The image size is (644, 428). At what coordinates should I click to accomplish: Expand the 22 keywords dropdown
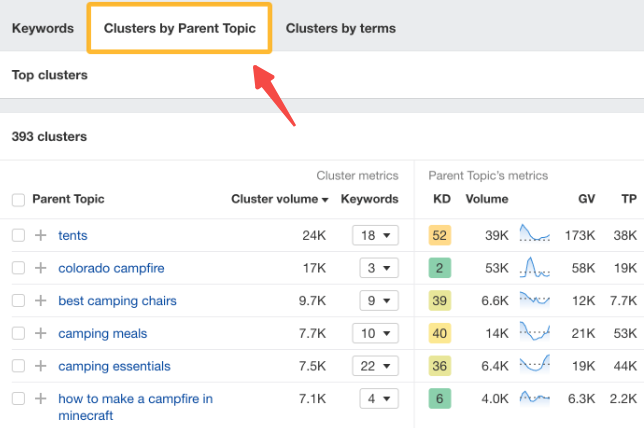(x=375, y=366)
